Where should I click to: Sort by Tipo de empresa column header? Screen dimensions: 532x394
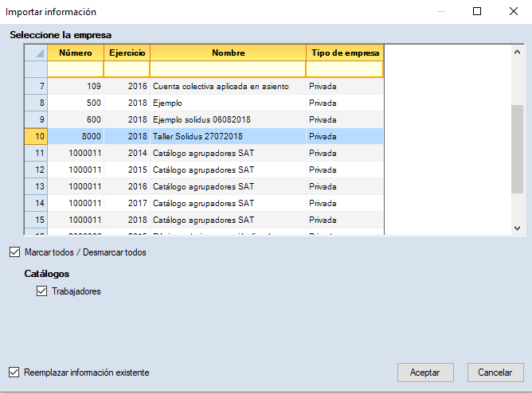coord(344,53)
